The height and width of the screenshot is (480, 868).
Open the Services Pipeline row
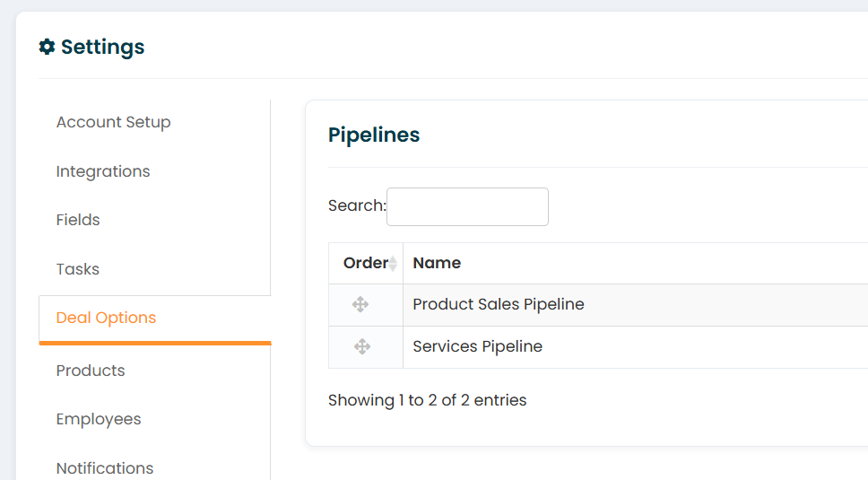[598, 346]
